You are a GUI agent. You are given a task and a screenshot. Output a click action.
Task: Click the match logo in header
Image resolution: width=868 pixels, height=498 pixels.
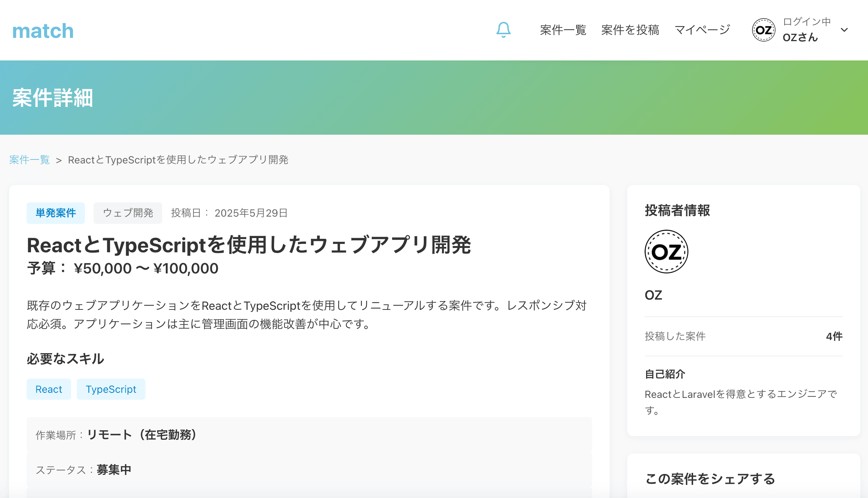[43, 31]
